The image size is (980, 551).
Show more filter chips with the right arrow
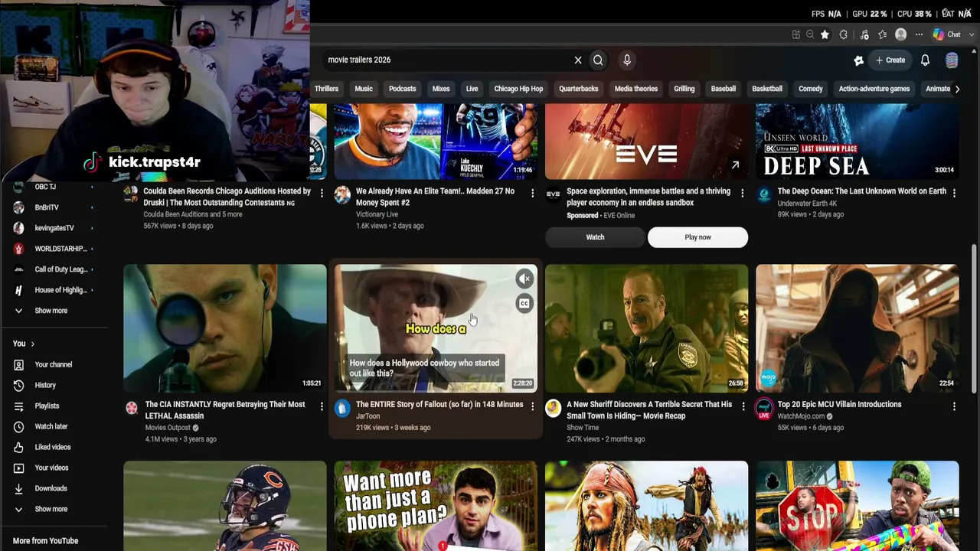click(x=957, y=89)
